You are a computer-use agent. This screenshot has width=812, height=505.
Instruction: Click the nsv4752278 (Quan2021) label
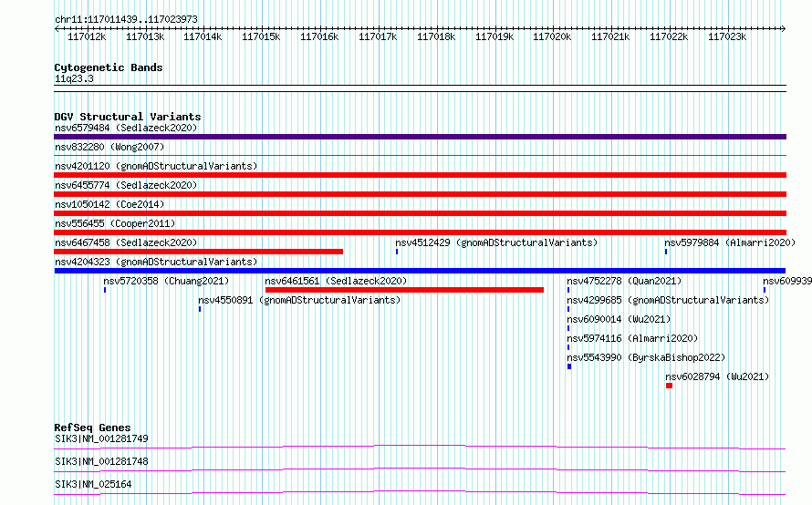[624, 281]
